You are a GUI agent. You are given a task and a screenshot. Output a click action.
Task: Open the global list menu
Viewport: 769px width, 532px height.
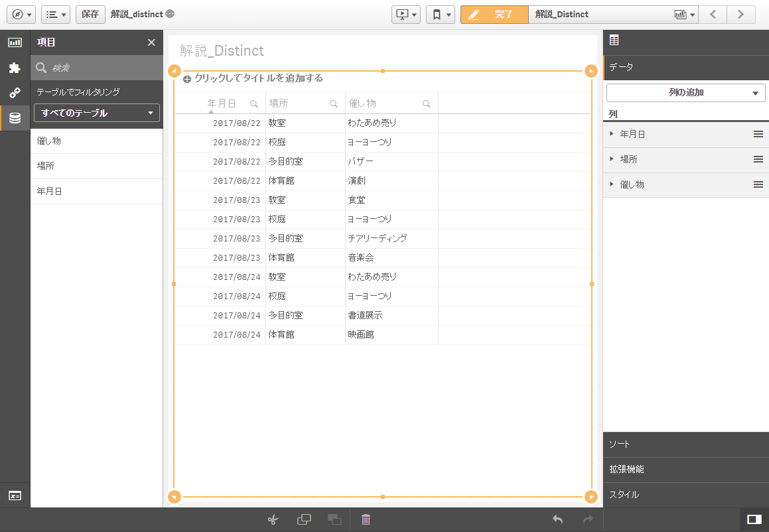click(56, 14)
